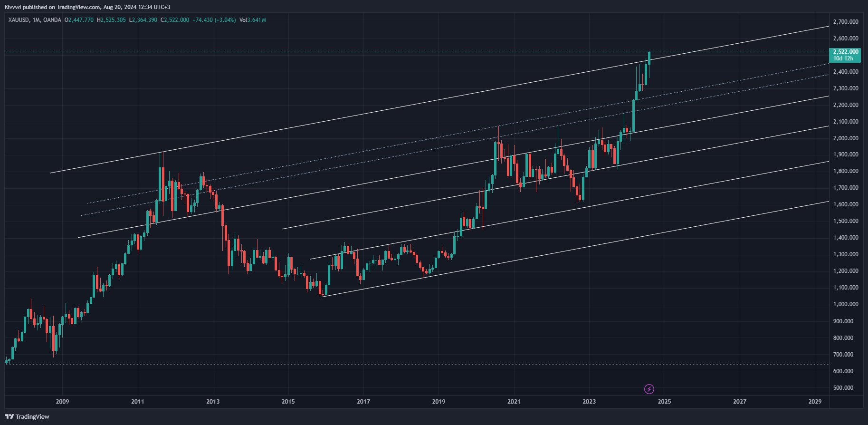Click the 2,300.000 price axis label
The image size is (868, 425).
846,88
